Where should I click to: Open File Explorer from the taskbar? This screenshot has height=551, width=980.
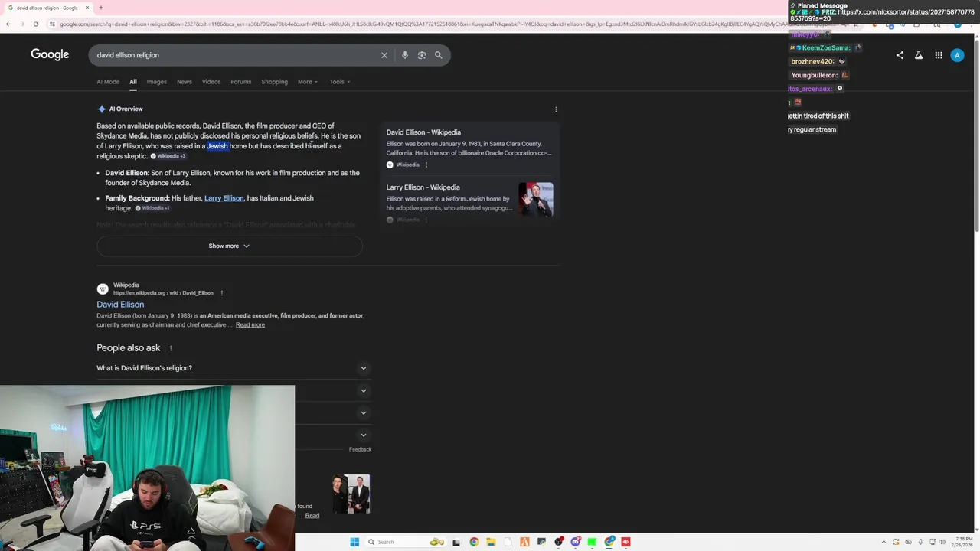pos(491,542)
